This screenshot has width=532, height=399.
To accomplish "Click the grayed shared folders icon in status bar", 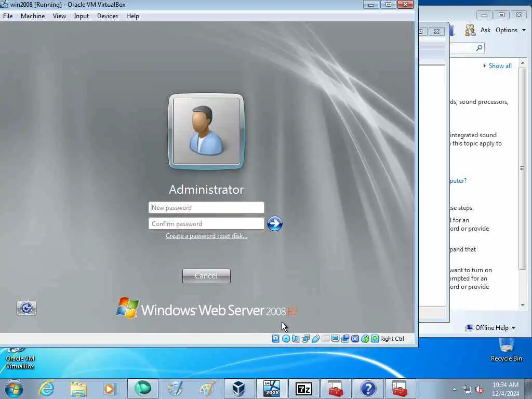I will (325, 338).
